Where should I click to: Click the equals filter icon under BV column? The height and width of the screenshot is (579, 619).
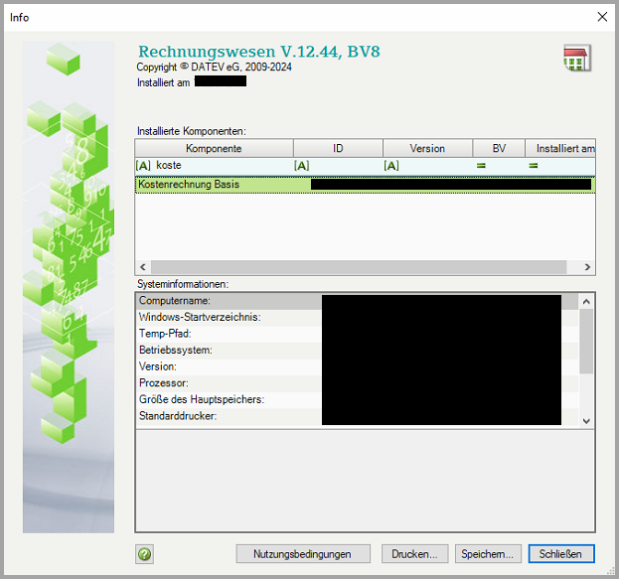[x=481, y=165]
